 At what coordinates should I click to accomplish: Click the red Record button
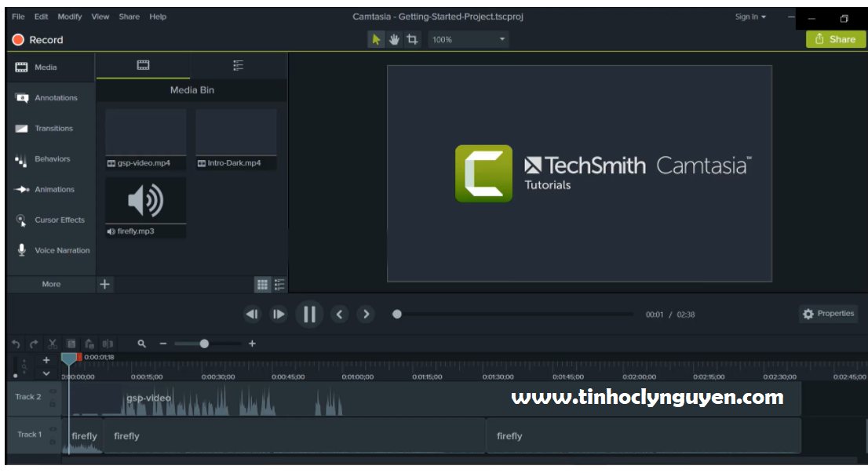click(38, 40)
